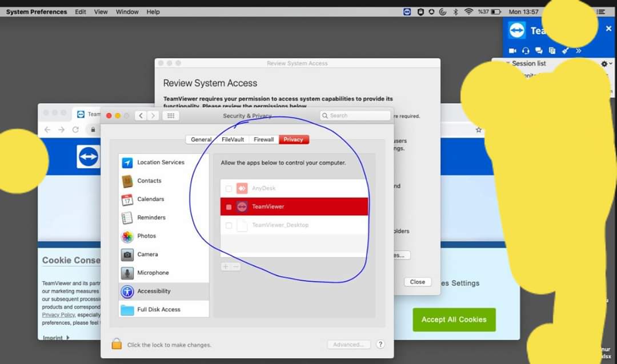The height and width of the screenshot is (364, 617).
Task: Select Camera in privacy list
Action: point(164,254)
